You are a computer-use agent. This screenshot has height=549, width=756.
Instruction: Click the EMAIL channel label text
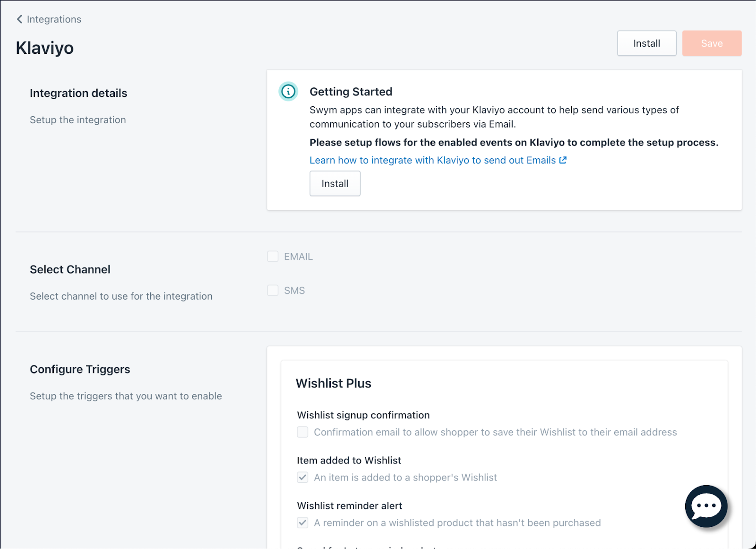[298, 257]
